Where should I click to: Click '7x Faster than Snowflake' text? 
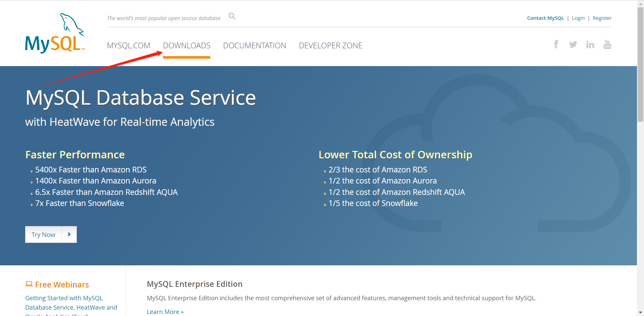[79, 203]
